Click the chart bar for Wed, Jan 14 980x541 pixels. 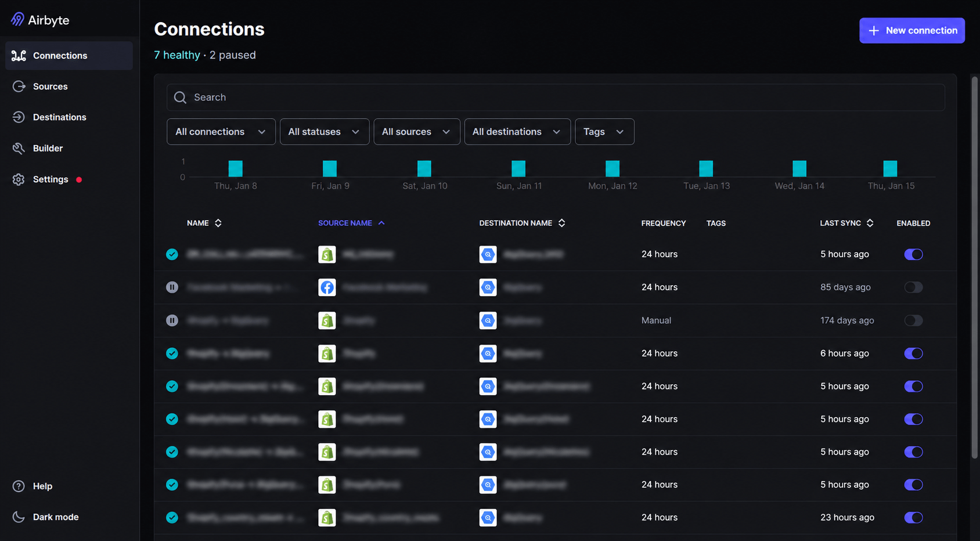(x=799, y=169)
